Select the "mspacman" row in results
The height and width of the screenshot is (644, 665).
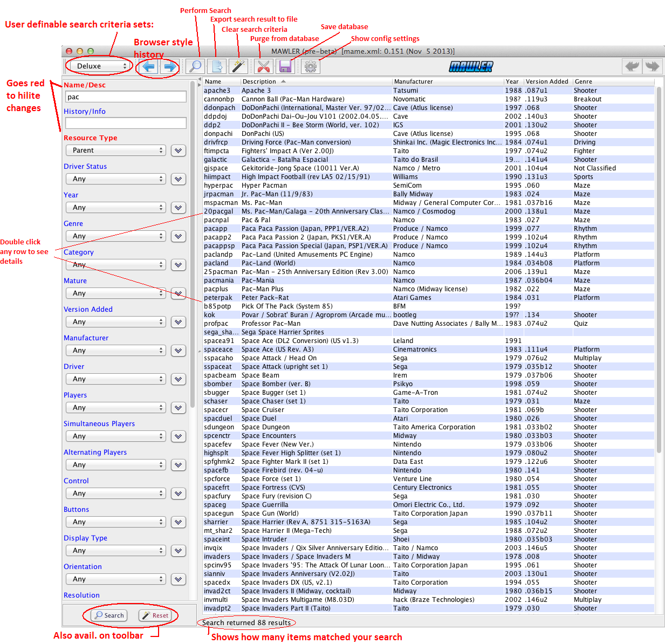[429, 203]
